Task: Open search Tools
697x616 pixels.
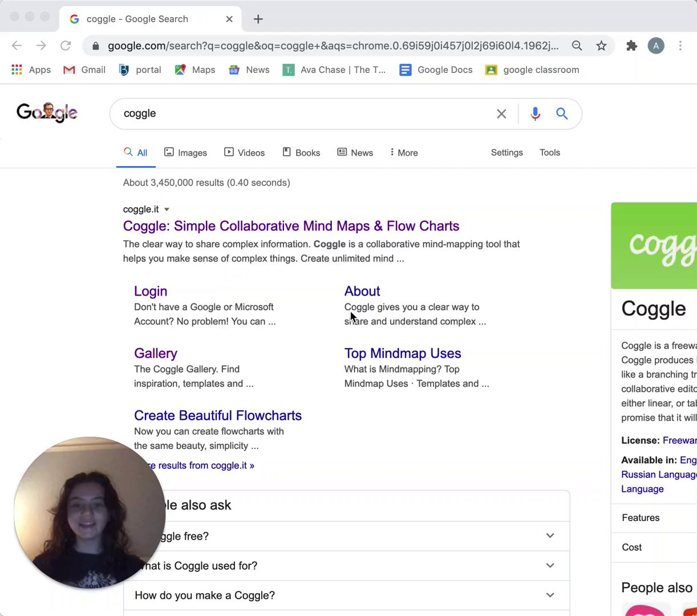Action: pos(550,152)
